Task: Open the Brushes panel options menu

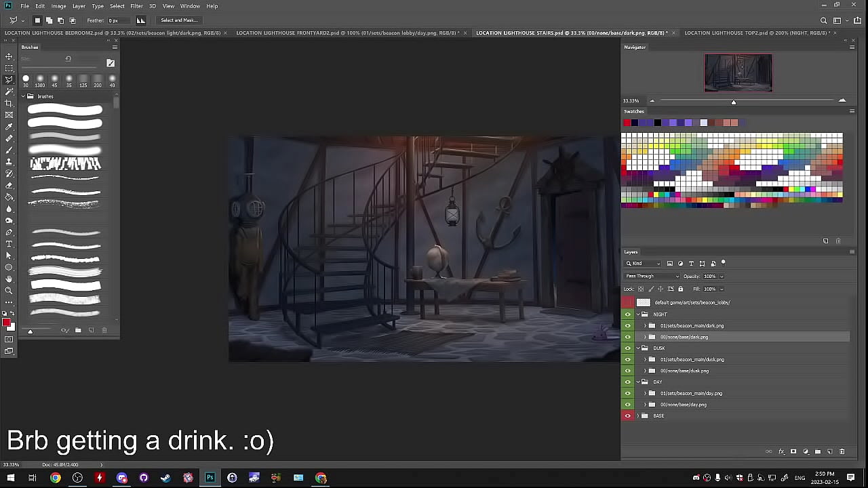Action: [115, 47]
